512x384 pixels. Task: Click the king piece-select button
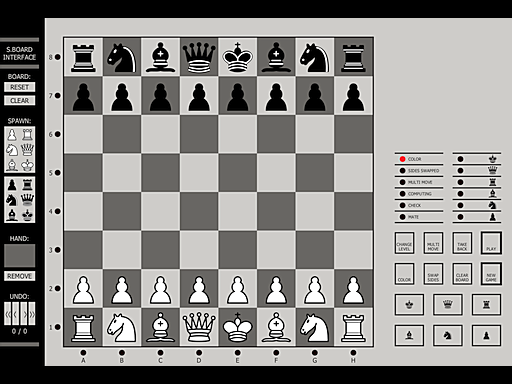coord(409,304)
